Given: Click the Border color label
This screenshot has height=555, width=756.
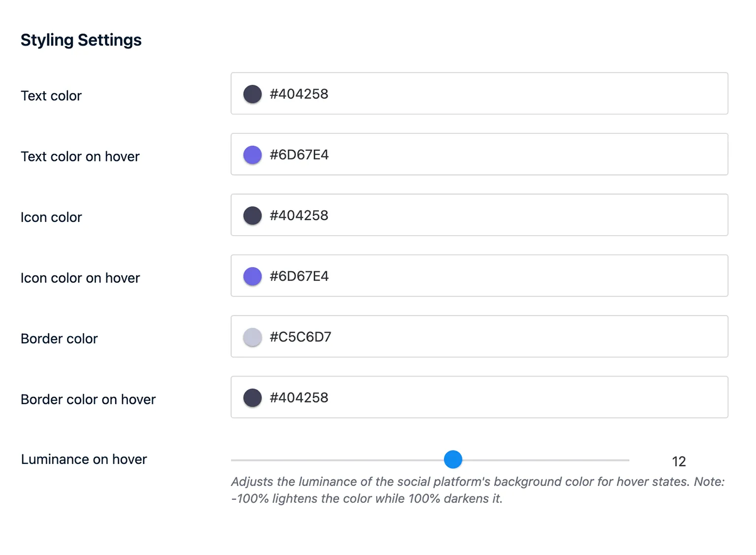Looking at the screenshot, I should click(x=59, y=339).
